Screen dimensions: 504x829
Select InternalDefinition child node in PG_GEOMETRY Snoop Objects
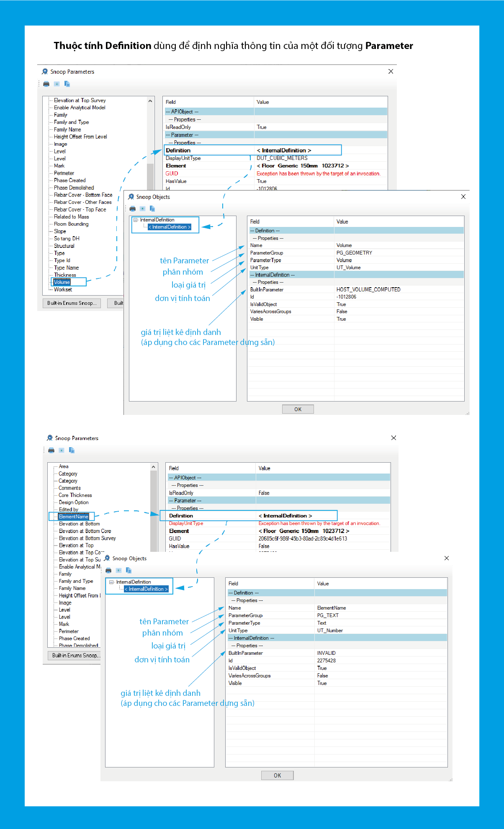(x=170, y=227)
